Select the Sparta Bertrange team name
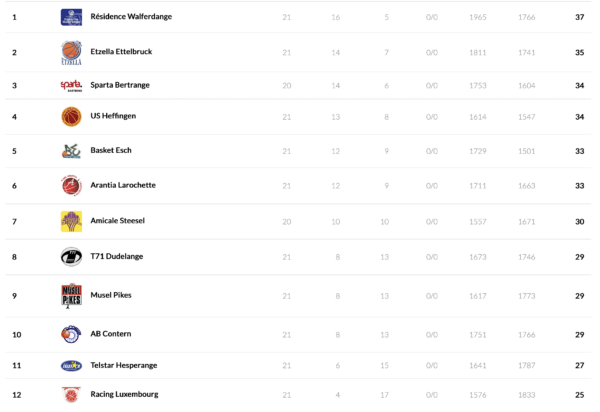The height and width of the screenshot is (412, 600). pyautogui.click(x=120, y=85)
